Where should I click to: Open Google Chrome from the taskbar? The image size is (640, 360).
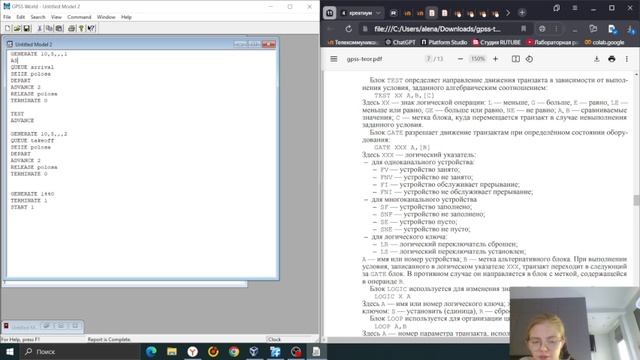[x=234, y=351]
